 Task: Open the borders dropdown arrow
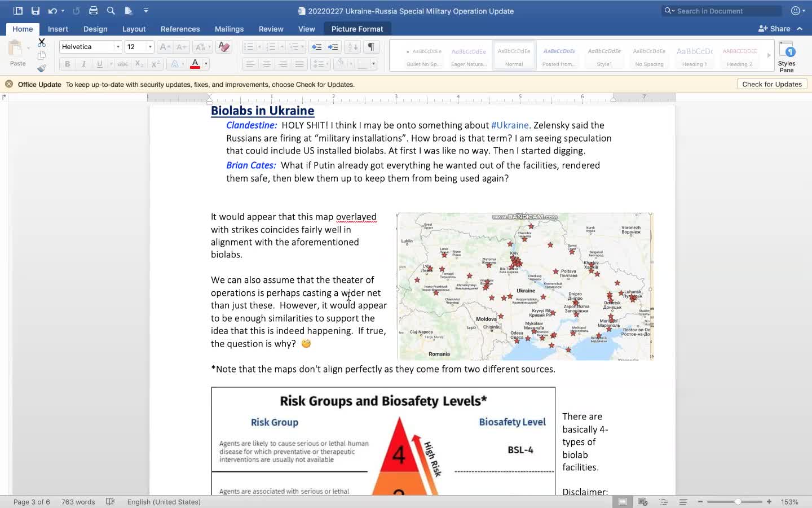point(373,64)
